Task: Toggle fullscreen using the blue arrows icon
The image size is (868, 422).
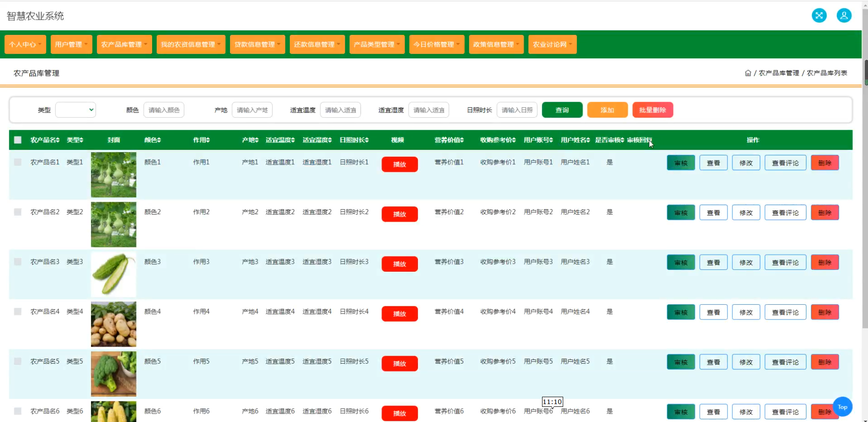Action: click(x=819, y=16)
